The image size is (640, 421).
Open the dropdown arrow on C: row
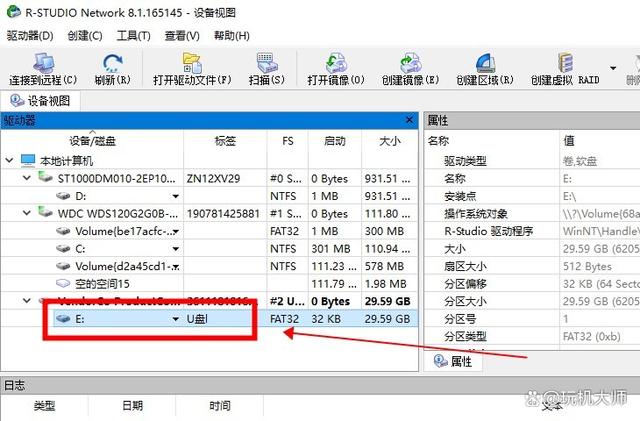(x=176, y=249)
